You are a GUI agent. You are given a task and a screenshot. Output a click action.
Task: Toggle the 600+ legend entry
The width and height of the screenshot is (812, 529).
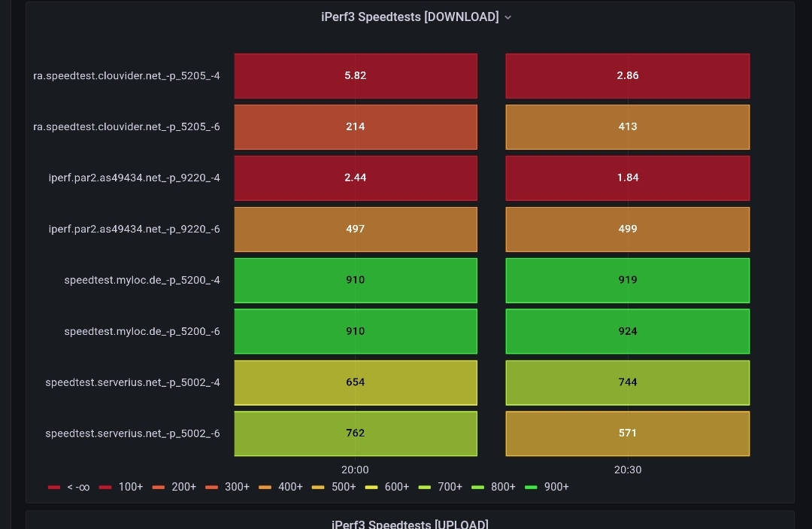[x=387, y=487]
